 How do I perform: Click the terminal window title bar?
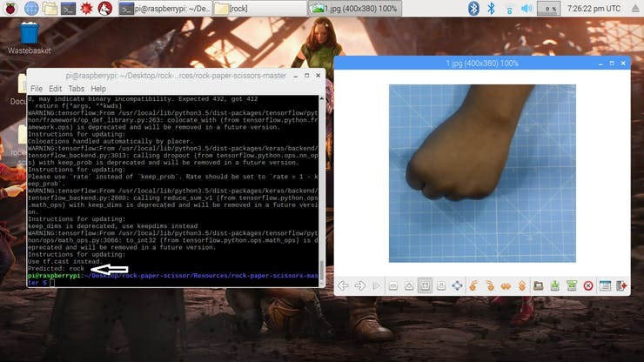176,76
